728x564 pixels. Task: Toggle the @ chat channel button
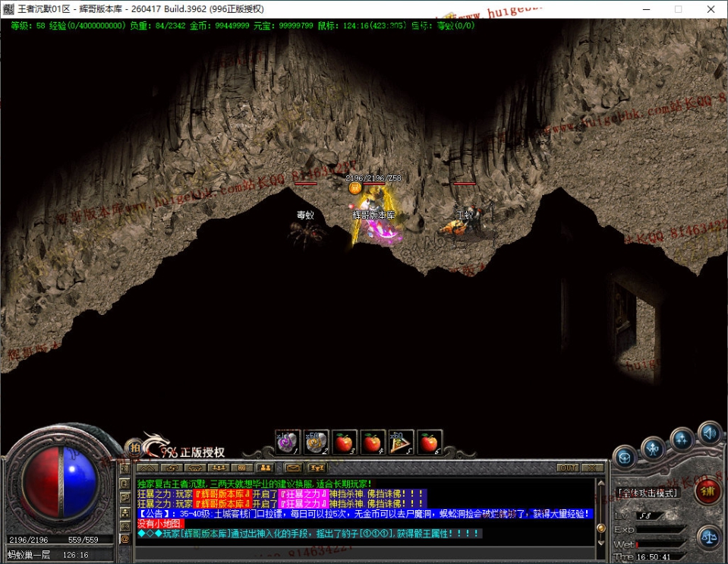click(x=125, y=540)
